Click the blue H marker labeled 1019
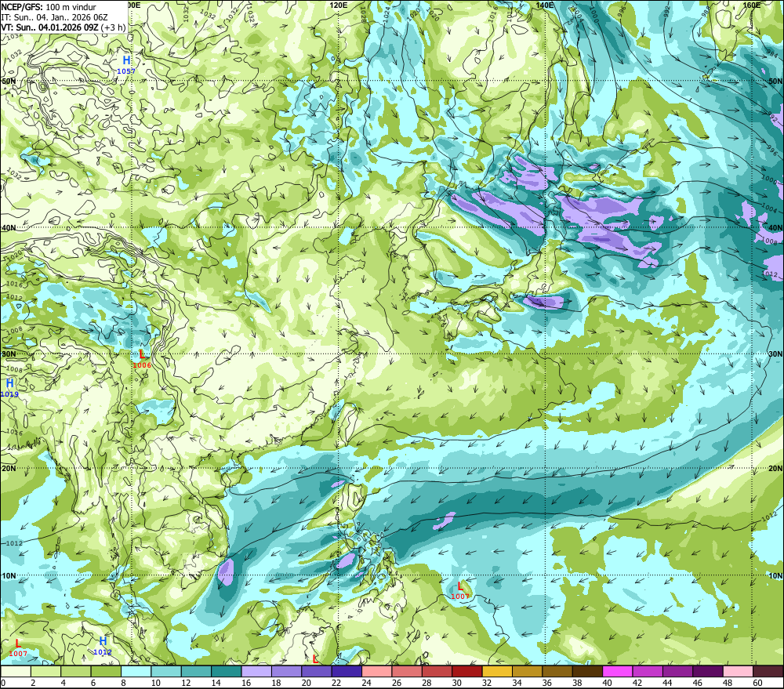This screenshot has height=689, width=784. 9,383
